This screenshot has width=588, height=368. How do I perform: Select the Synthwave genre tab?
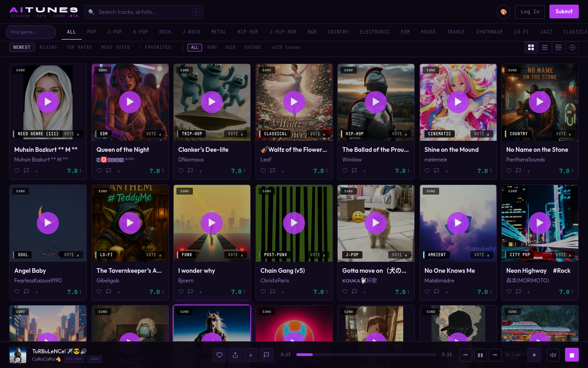pyautogui.click(x=489, y=32)
